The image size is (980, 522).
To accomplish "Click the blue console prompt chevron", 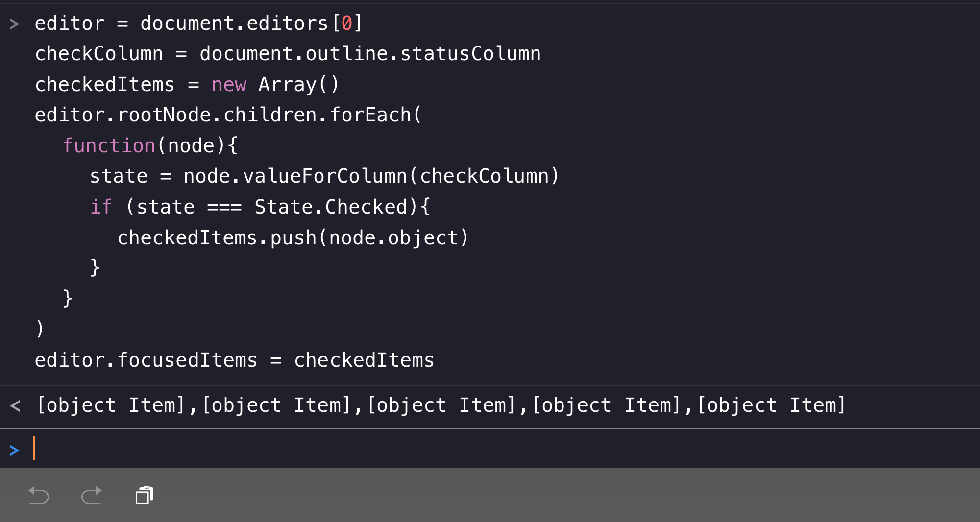I will pyautogui.click(x=14, y=450).
